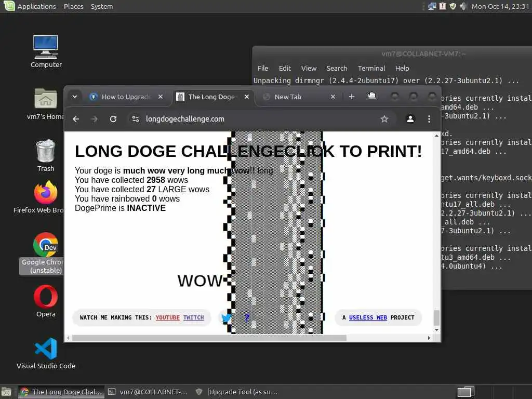Switch to vm7@COLLABNET taskbar item
The image size is (532, 399).
(148, 392)
